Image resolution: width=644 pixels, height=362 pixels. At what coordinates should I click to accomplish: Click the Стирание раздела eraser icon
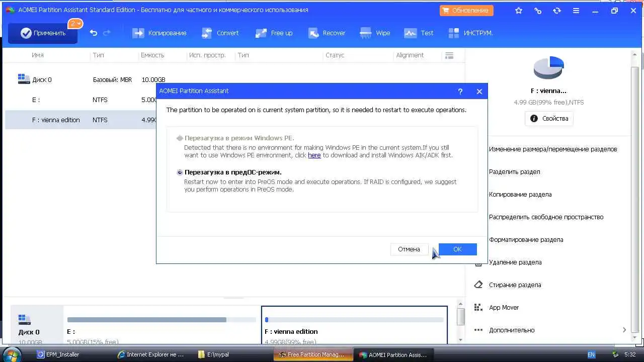tap(478, 285)
